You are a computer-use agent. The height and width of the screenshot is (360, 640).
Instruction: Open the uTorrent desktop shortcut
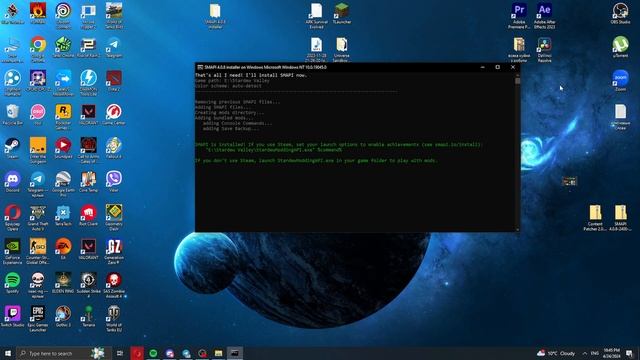tap(620, 47)
